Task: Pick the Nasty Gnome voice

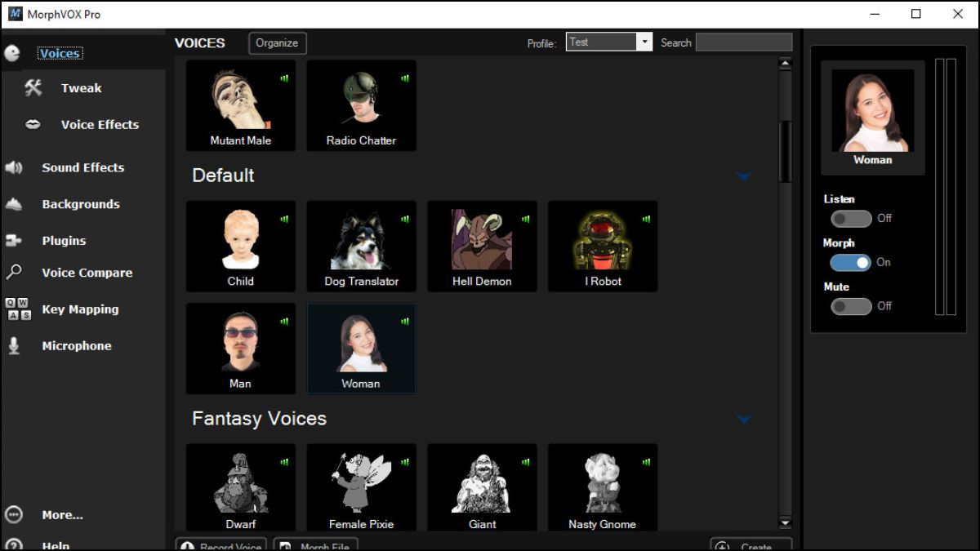Action: (603, 488)
